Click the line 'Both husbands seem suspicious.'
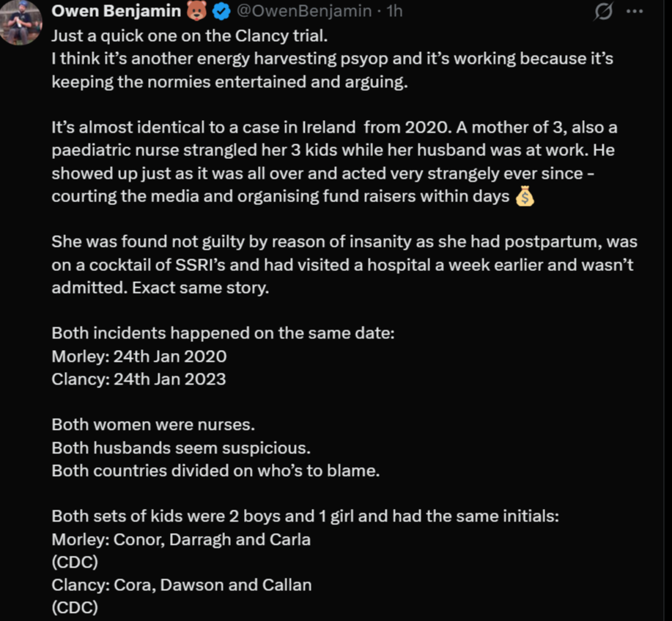This screenshot has height=621, width=672. pyautogui.click(x=181, y=448)
